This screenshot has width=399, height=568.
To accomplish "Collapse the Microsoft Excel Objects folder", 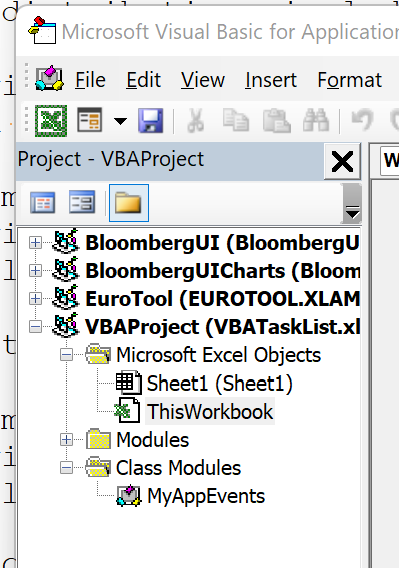I will tap(66, 355).
